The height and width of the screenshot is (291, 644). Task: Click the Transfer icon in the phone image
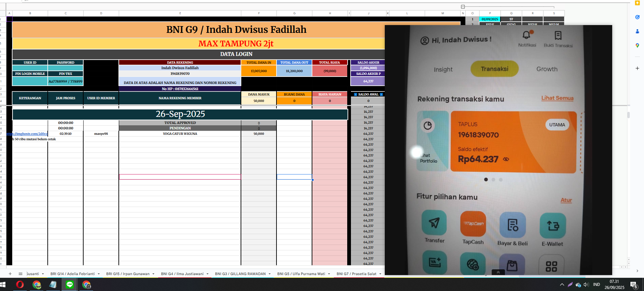coord(434,223)
